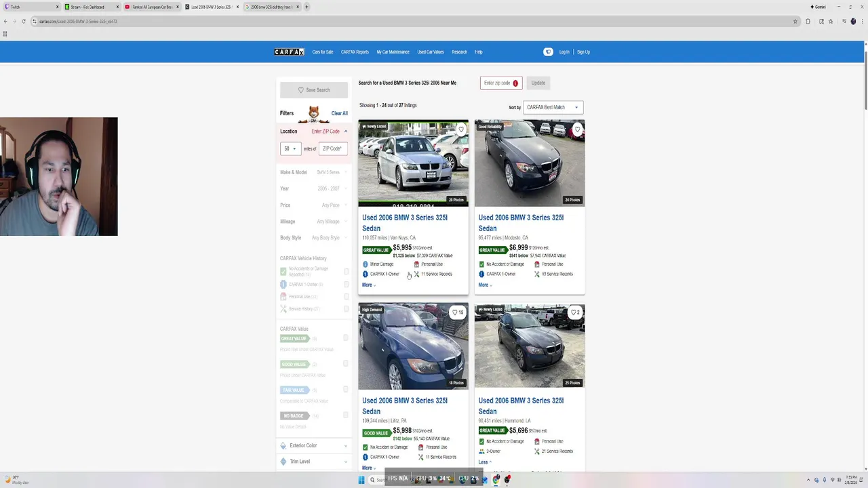Expand the Mileage filter
Viewport: 868px width, 488px height.
point(313,222)
